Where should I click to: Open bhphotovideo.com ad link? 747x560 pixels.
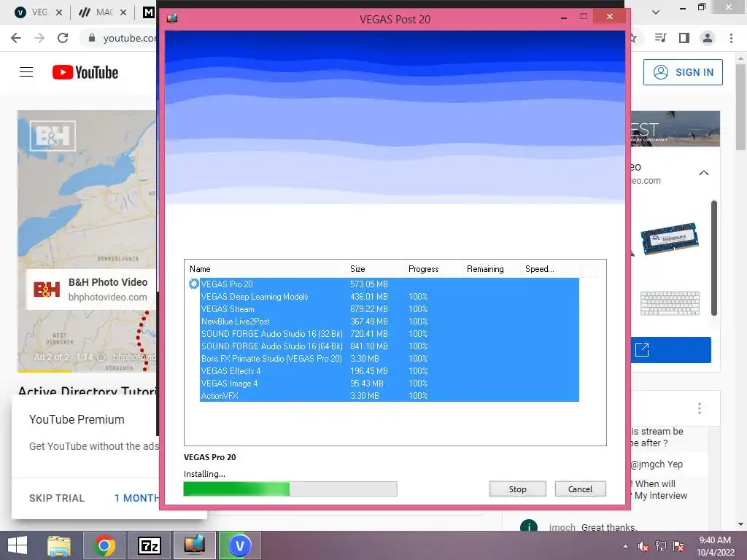coord(108,297)
